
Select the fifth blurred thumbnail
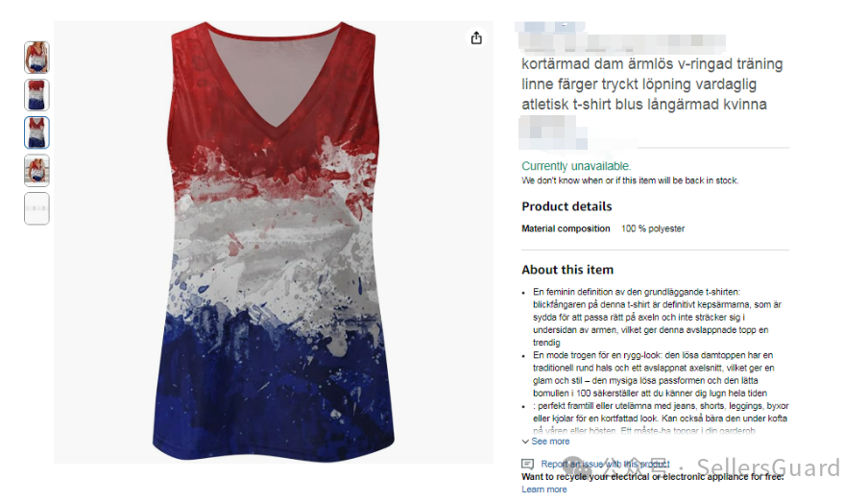(36, 208)
